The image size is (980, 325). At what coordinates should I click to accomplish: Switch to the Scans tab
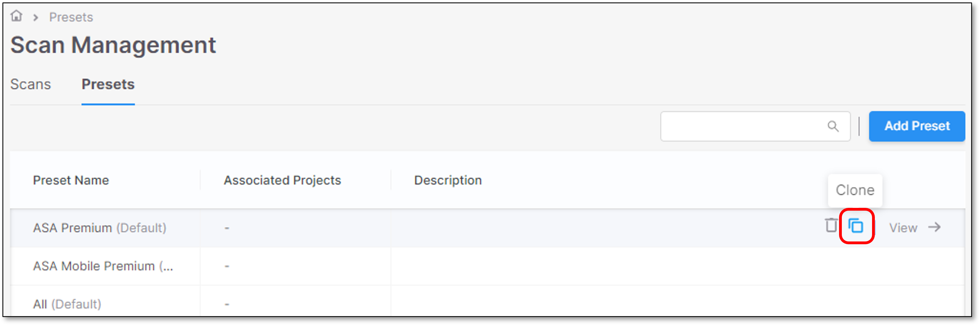(31, 84)
